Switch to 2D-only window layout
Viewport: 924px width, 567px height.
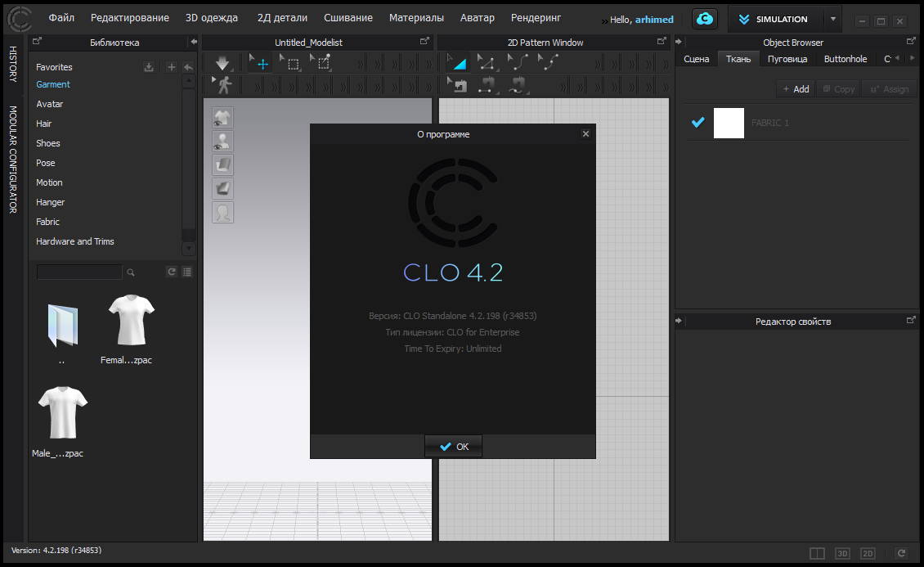coord(868,553)
